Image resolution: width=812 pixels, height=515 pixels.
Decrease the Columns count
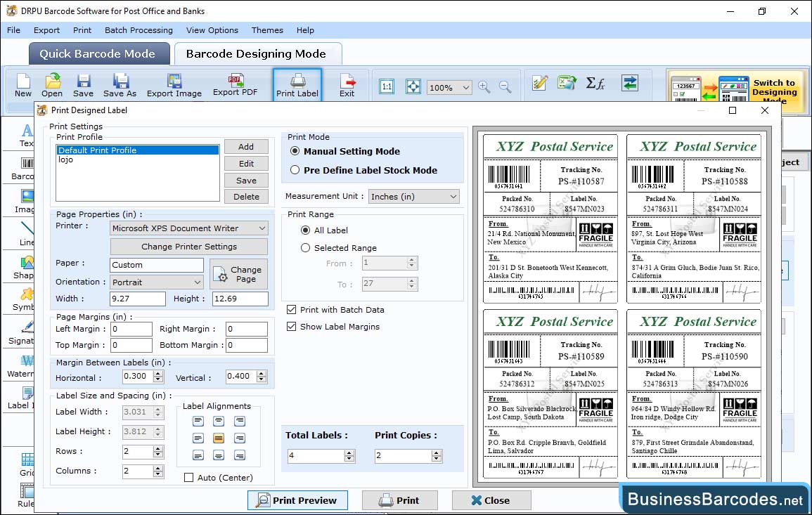(x=158, y=474)
